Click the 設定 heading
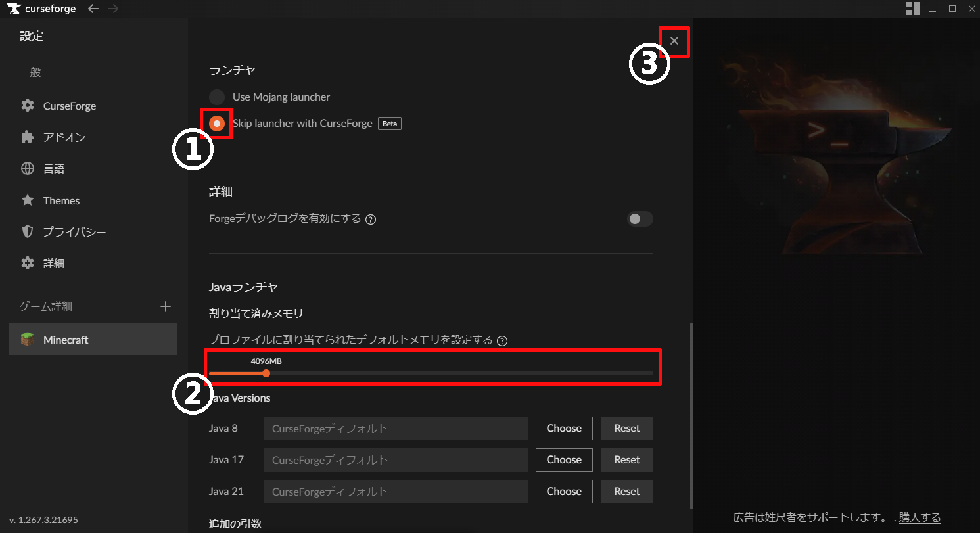The height and width of the screenshot is (533, 980). coord(32,36)
